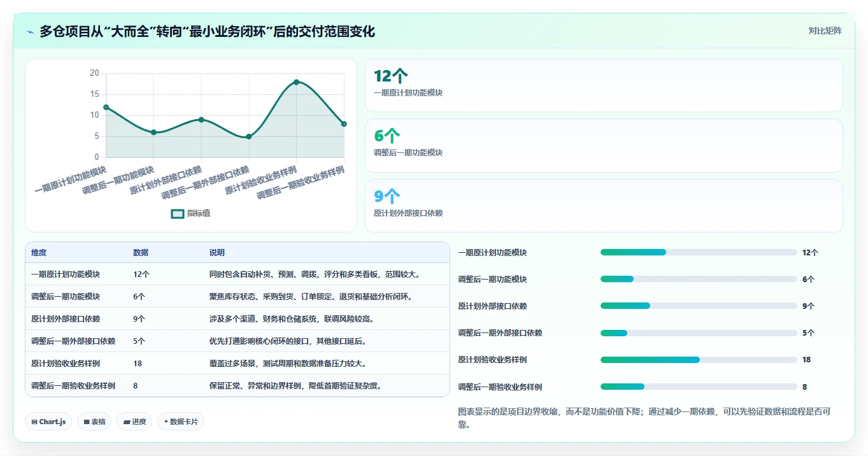Click the 12个 一期原计划功能模块 stat card
Screen dimensions: 868x456
(604, 85)
